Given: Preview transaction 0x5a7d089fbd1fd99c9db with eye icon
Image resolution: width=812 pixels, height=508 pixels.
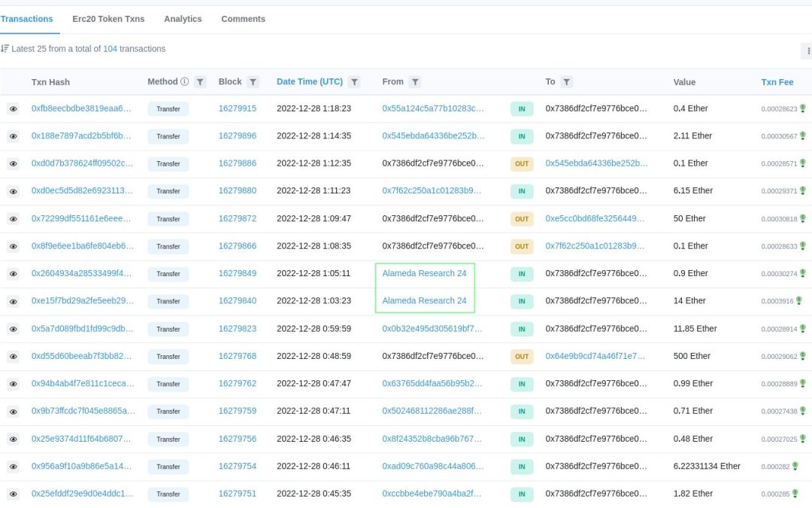Looking at the screenshot, I should (13, 329).
